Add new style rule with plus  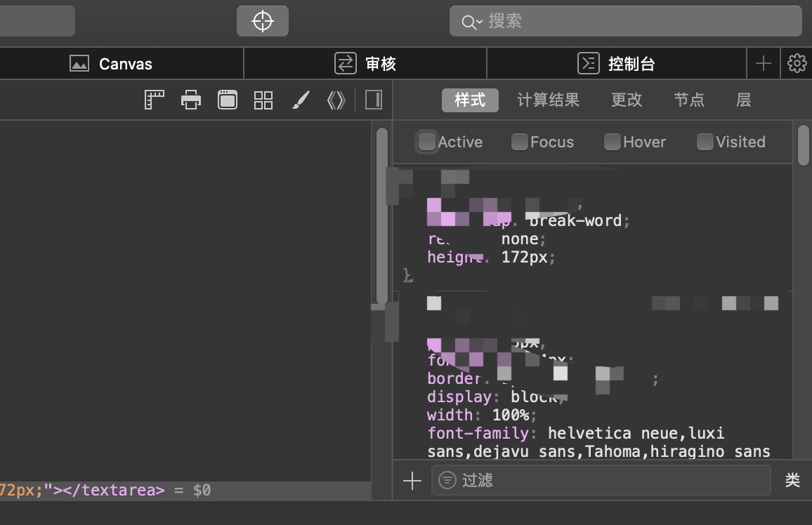pos(412,480)
